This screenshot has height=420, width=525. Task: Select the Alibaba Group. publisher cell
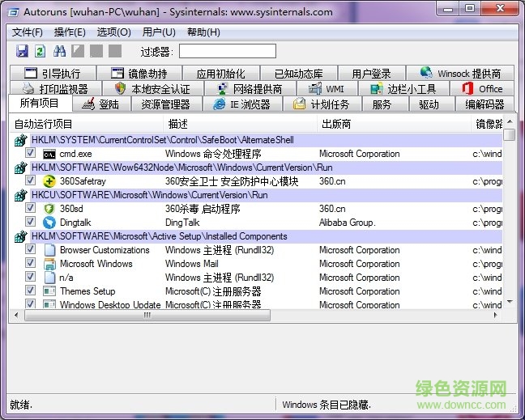coord(348,223)
